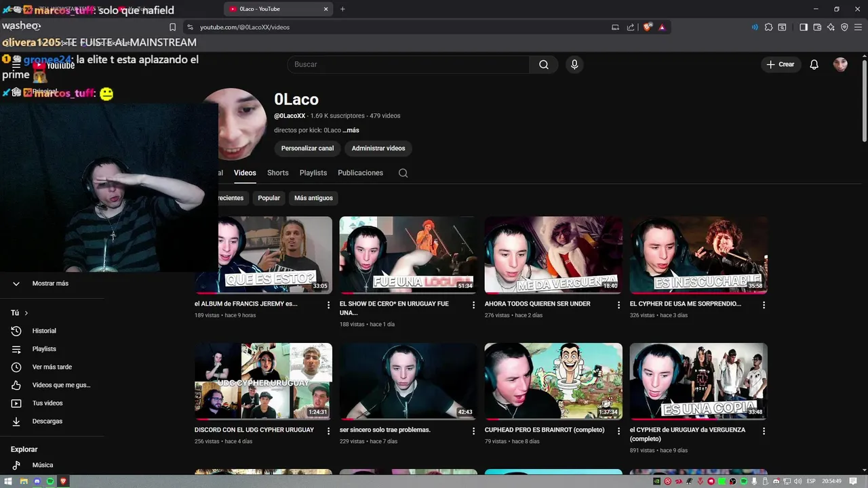Click the browser address bar URL
The width and height of the screenshot is (868, 488).
click(x=245, y=27)
